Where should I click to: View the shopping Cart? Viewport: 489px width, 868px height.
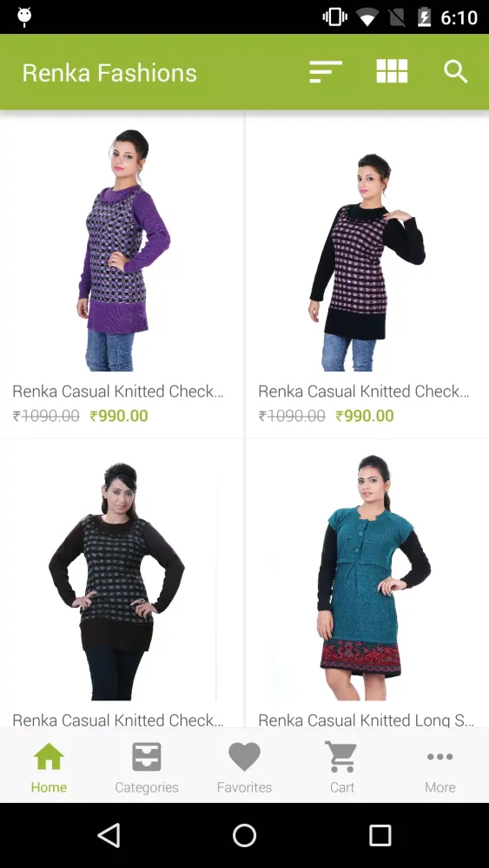click(x=341, y=767)
